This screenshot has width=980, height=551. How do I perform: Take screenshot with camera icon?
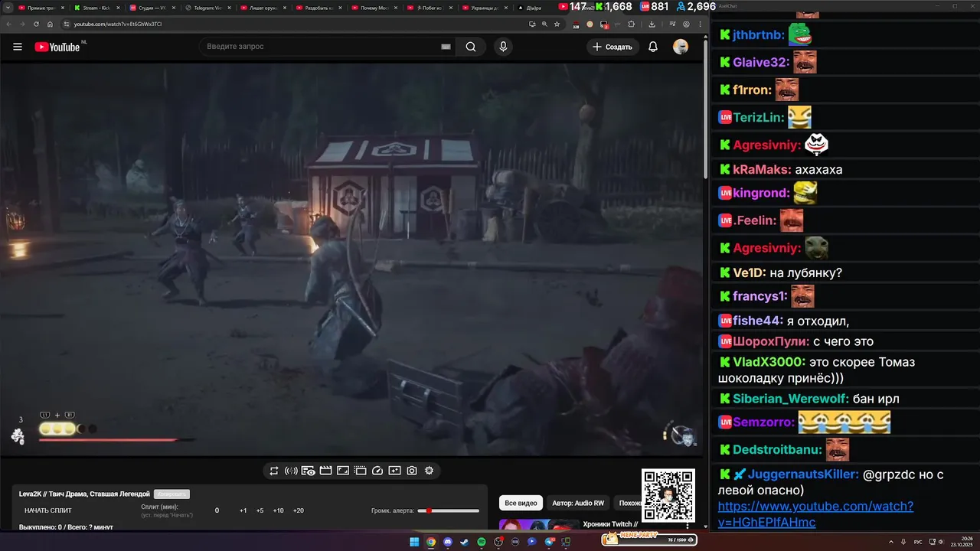tap(412, 471)
